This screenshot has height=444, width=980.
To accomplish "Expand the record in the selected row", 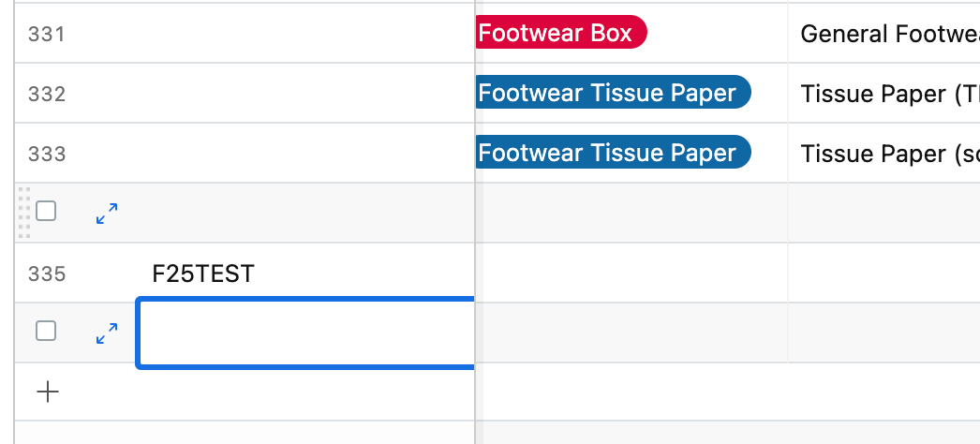I will tap(107, 333).
